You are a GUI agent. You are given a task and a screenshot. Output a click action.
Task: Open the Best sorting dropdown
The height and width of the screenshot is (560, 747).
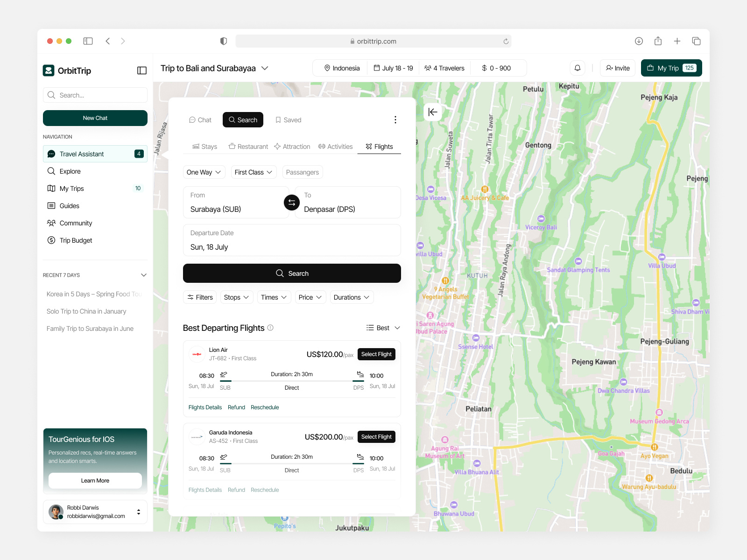pyautogui.click(x=383, y=328)
